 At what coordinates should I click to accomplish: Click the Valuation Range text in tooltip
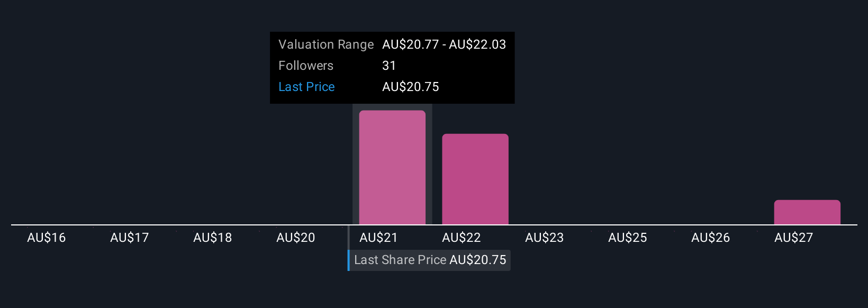point(326,44)
